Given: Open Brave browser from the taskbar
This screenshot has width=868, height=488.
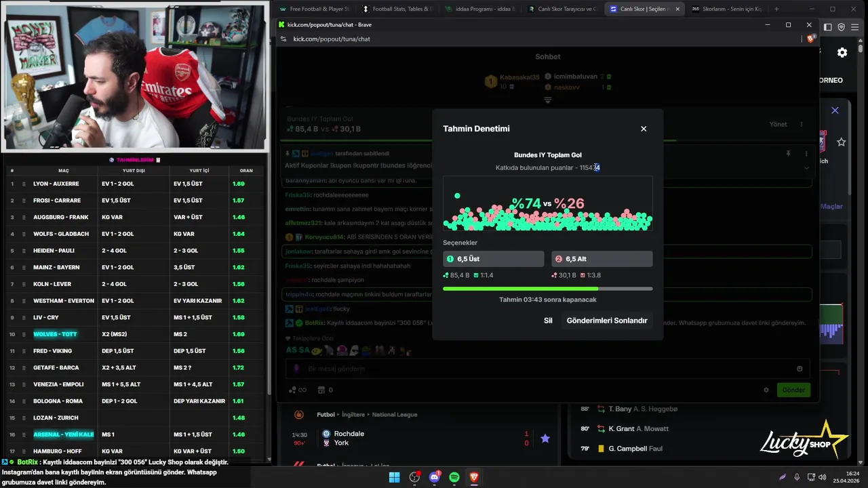Looking at the screenshot, I should coord(474,477).
